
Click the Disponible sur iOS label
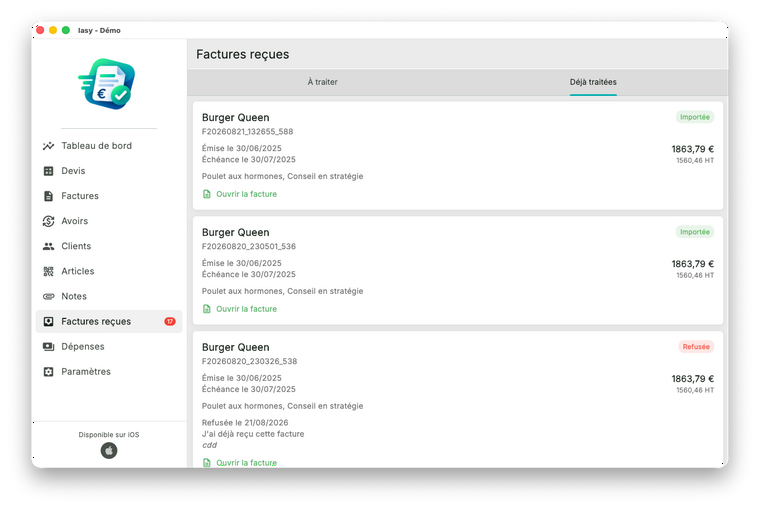(109, 435)
